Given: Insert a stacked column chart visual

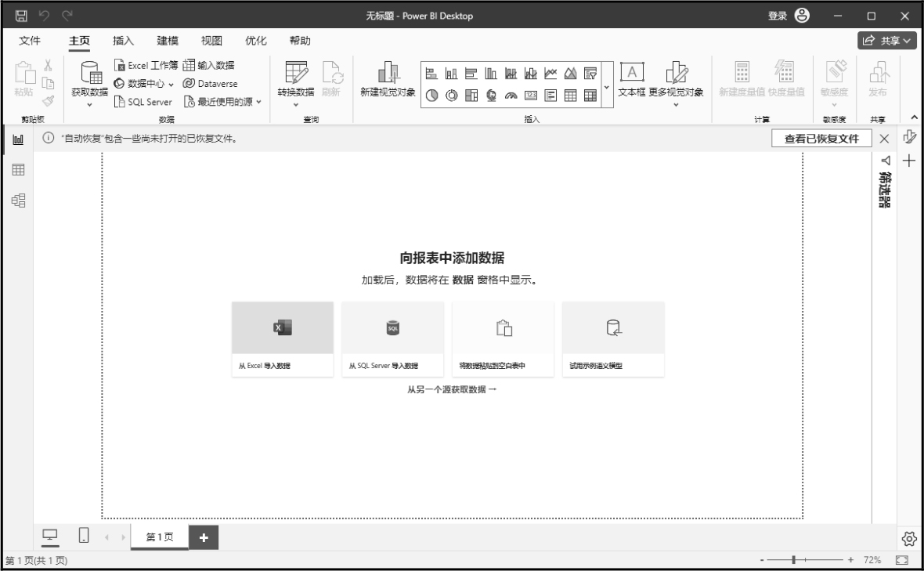Looking at the screenshot, I should 451,73.
